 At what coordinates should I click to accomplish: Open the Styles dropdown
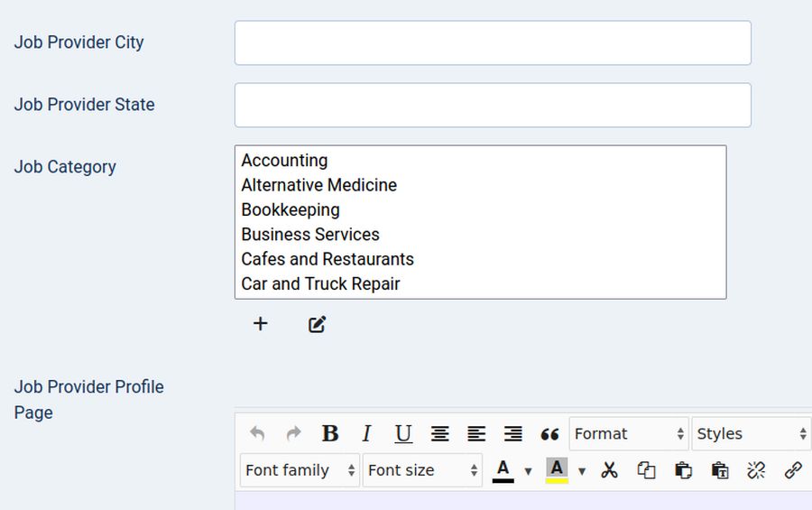pyautogui.click(x=751, y=434)
